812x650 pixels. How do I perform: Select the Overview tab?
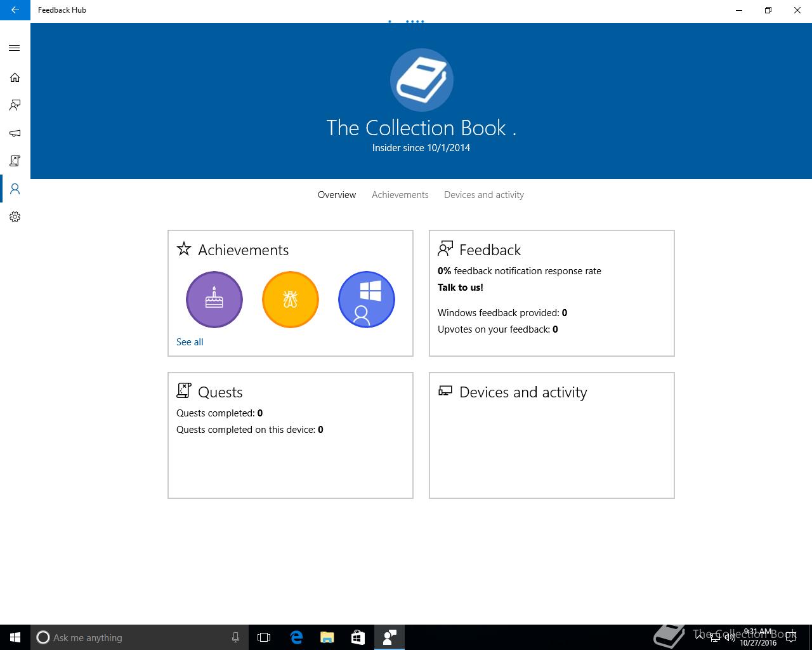tap(337, 195)
